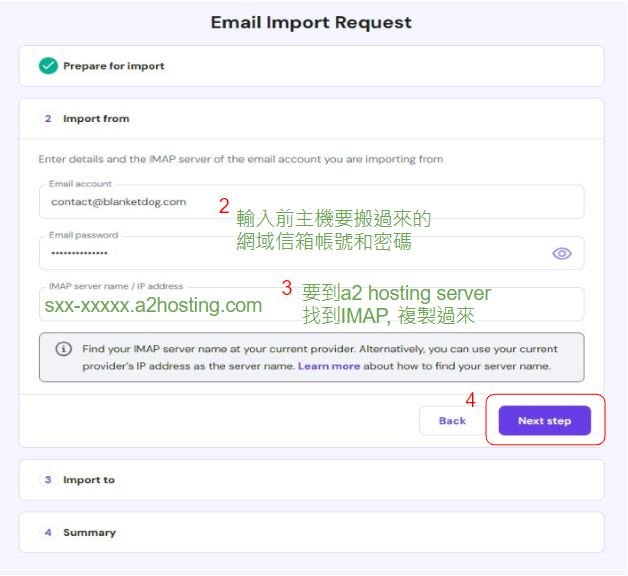628x576 pixels.
Task: Expand the Summary section
Action: 312,532
